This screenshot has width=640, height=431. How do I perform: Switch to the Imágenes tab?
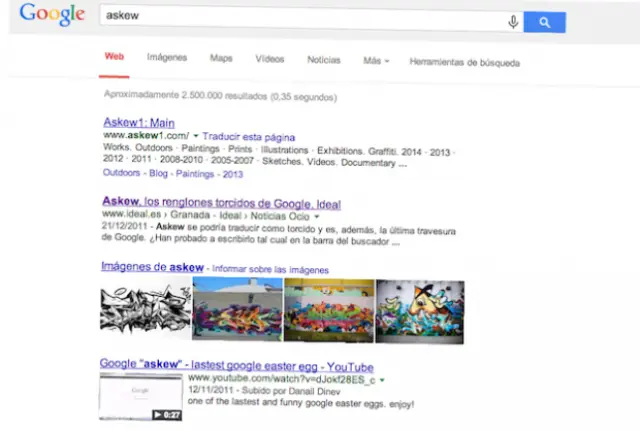coord(167,58)
